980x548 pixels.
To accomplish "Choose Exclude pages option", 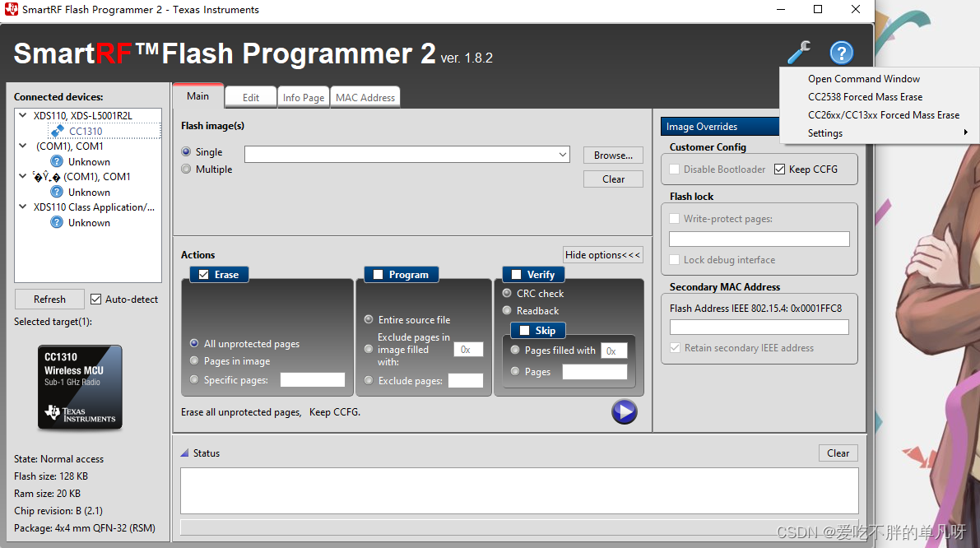I will click(369, 380).
